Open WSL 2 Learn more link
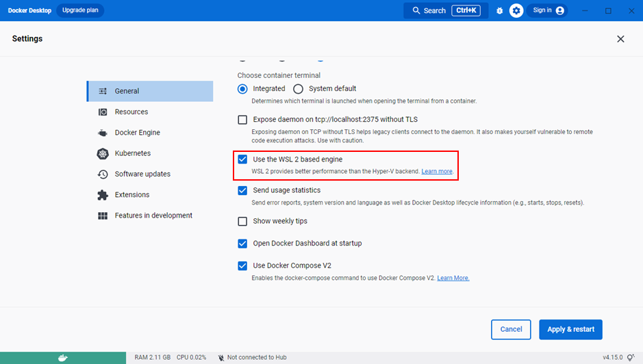643x364 pixels. pyautogui.click(x=437, y=171)
